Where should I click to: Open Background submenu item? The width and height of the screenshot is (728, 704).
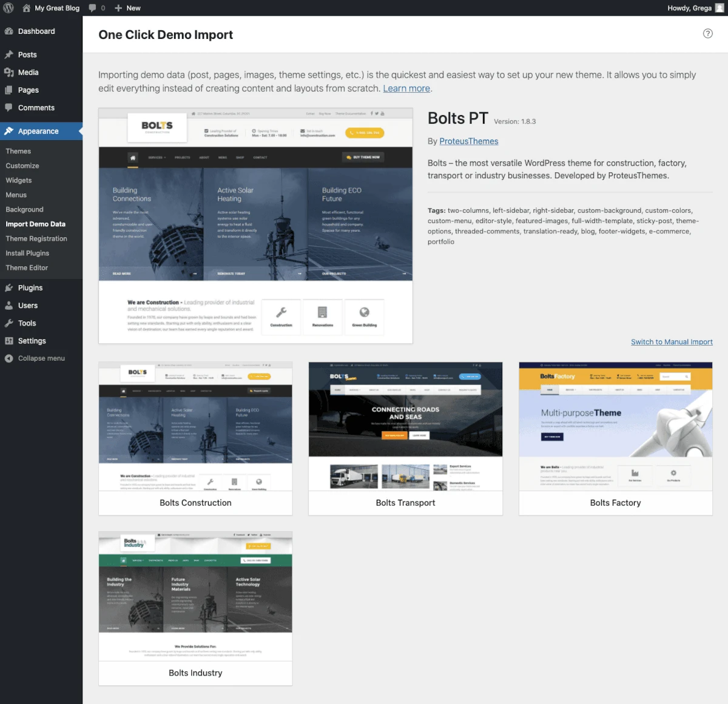24,209
